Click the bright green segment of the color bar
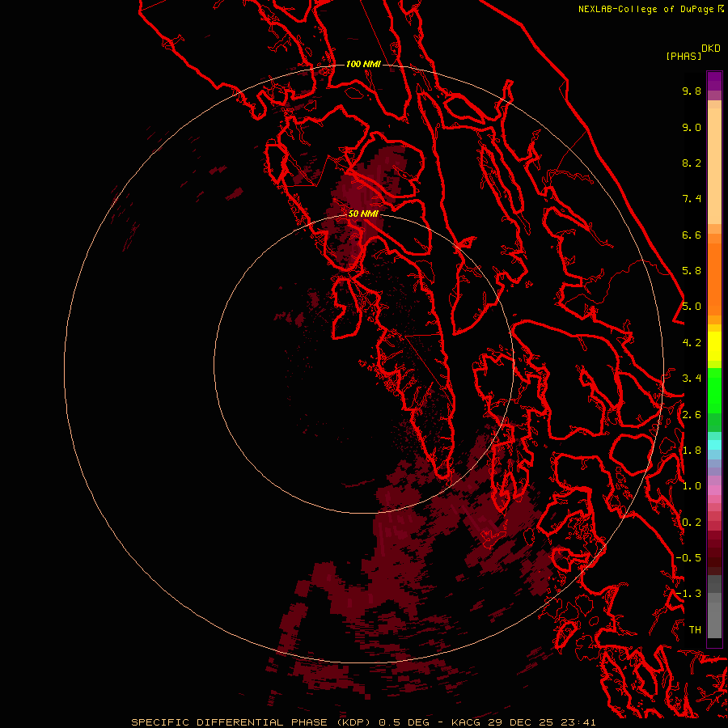The height and width of the screenshot is (728, 728). click(714, 391)
